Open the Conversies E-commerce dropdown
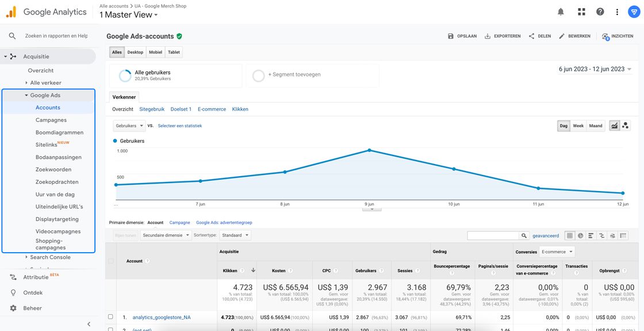Image resolution: width=644 pixels, height=331 pixels. 557,252
